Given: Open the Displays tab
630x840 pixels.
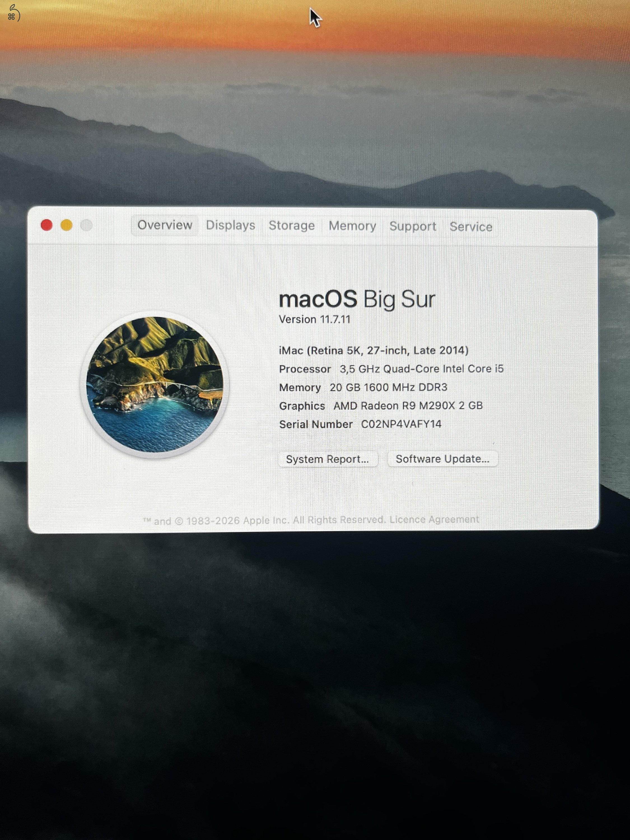Looking at the screenshot, I should pos(230,226).
